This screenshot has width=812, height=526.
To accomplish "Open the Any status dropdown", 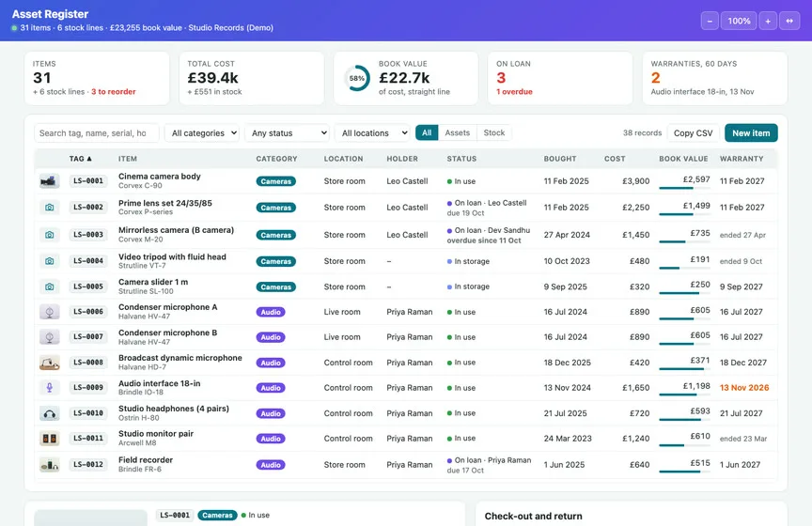I will point(287,133).
